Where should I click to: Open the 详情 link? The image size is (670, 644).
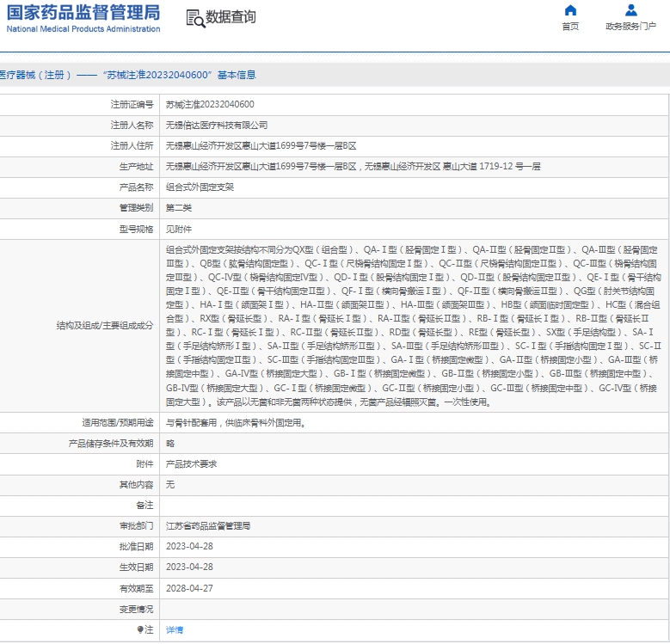(175, 630)
